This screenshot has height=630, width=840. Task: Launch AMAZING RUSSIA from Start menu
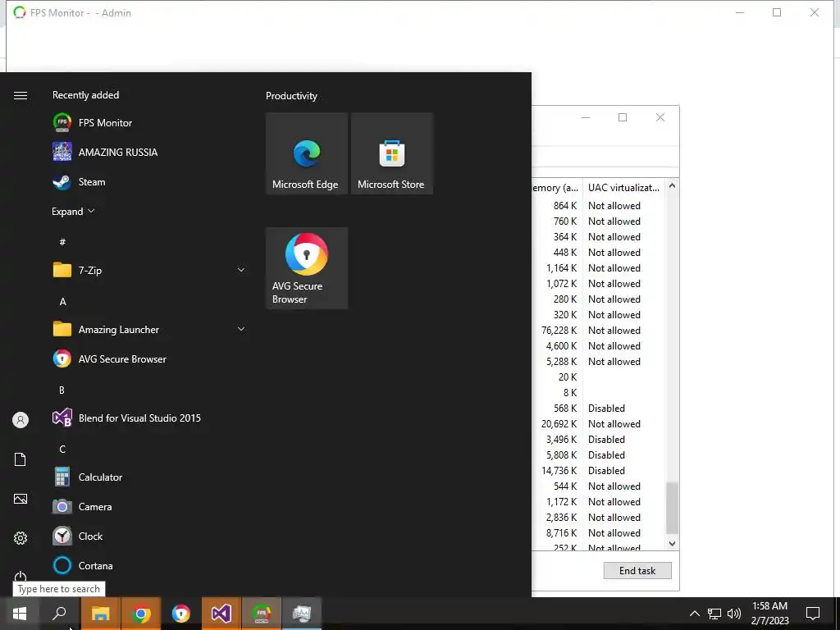[149, 152]
